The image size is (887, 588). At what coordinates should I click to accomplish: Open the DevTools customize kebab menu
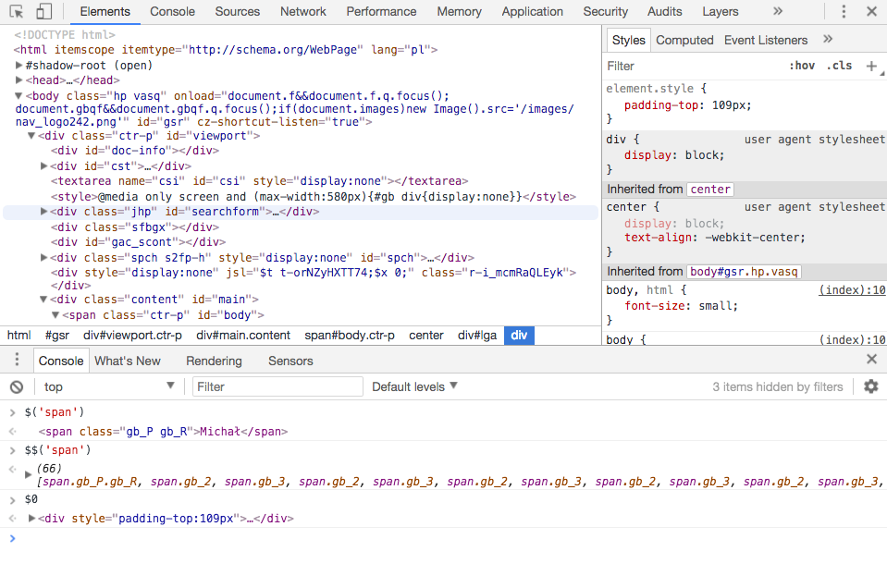pyautogui.click(x=844, y=11)
